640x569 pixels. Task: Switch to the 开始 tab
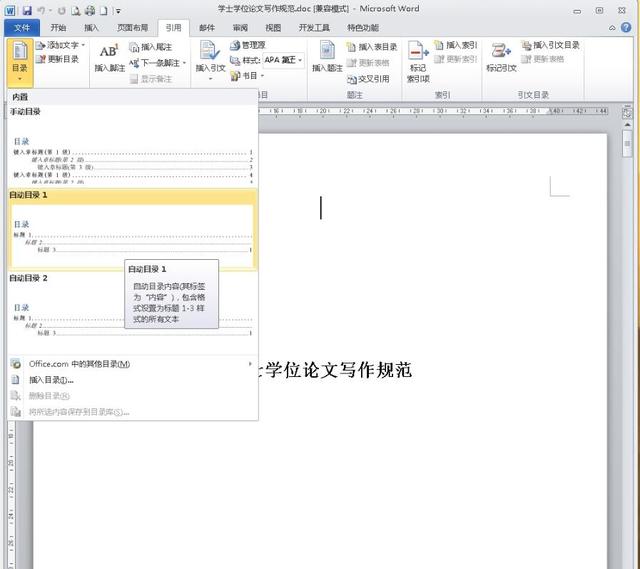coord(58,28)
